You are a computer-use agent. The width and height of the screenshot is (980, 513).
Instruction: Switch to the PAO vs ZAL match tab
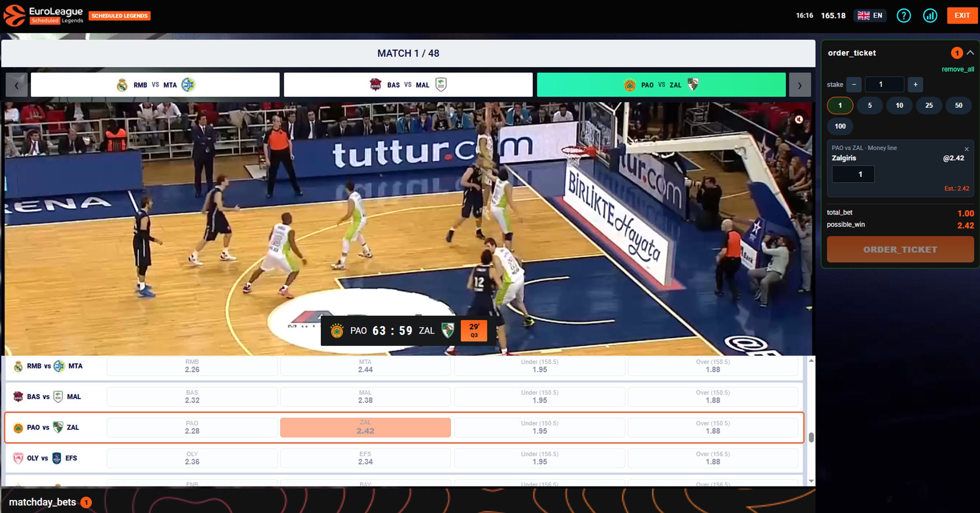click(661, 85)
